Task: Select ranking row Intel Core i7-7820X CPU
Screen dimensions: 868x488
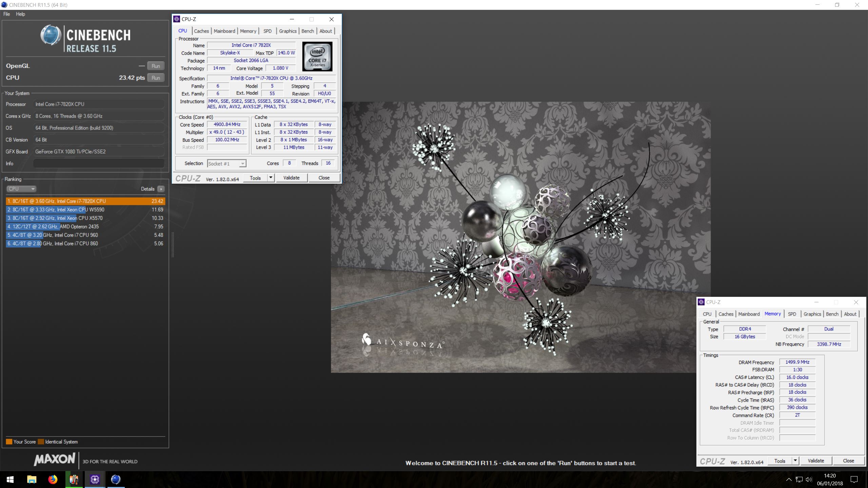Action: click(85, 201)
